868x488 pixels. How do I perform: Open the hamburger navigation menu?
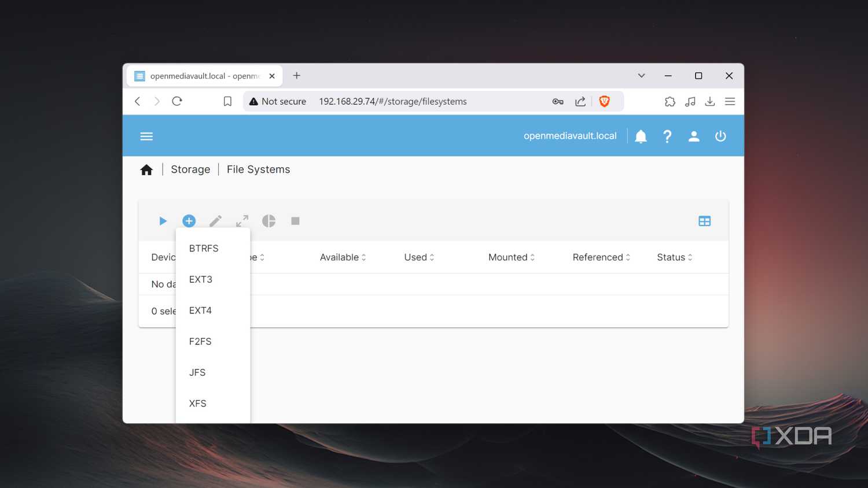pyautogui.click(x=146, y=136)
